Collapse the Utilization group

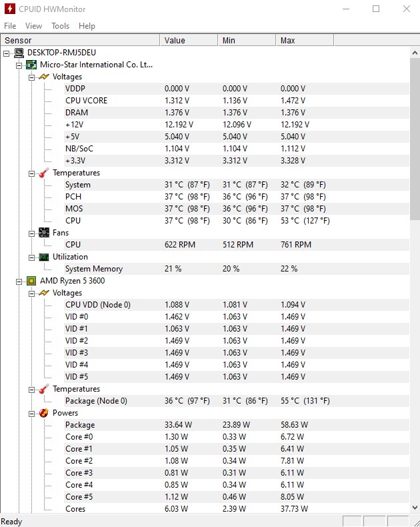tap(31, 257)
